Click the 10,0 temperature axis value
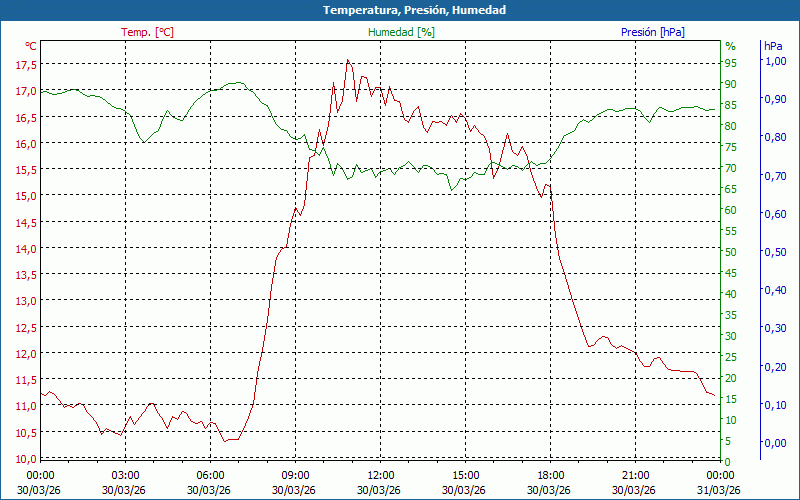The width and height of the screenshot is (800, 500). click(x=26, y=458)
